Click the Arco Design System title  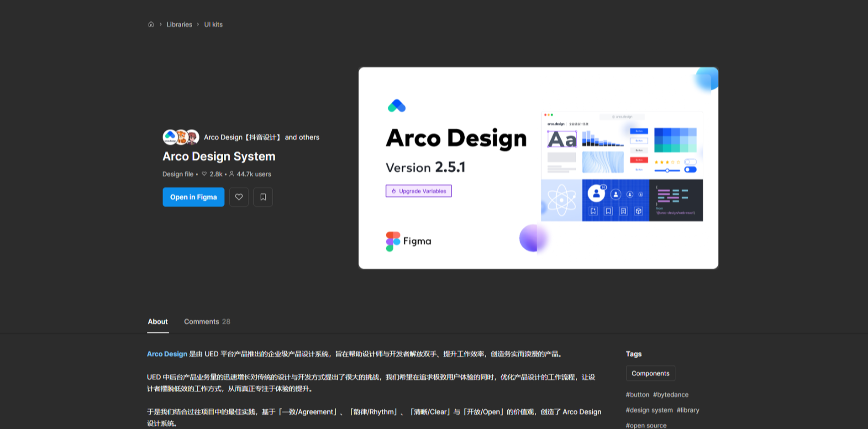(219, 157)
